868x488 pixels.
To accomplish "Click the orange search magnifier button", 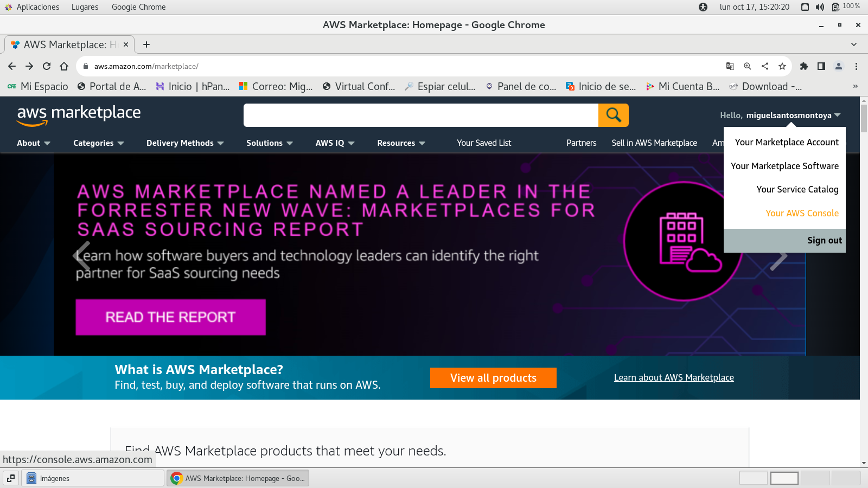I will coord(613,115).
